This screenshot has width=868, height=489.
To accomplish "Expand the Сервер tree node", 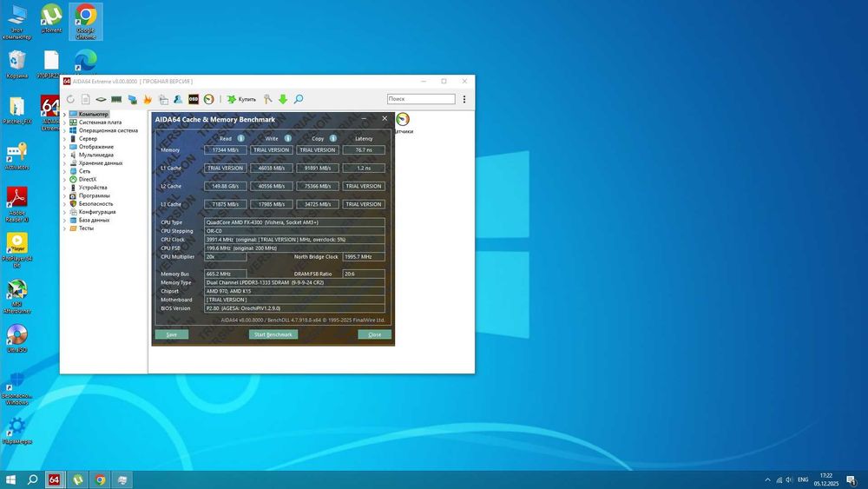I will pos(64,139).
